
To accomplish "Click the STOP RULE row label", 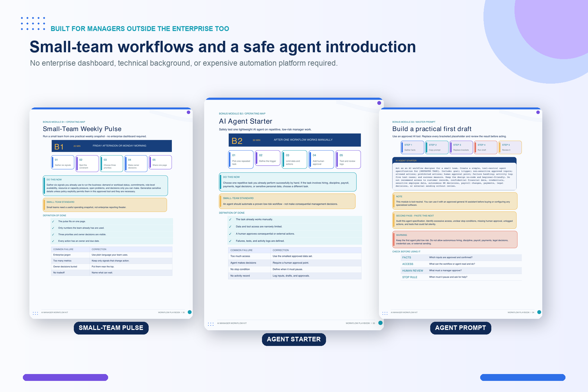I will pos(410,277).
